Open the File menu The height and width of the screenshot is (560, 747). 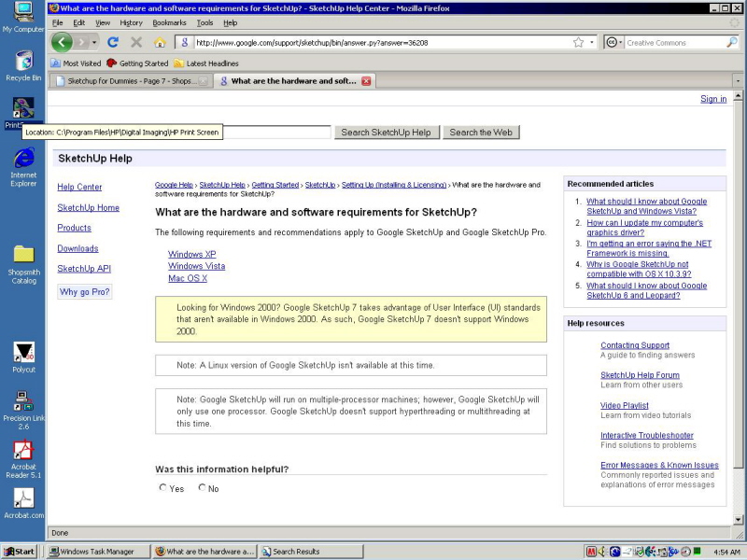[x=57, y=22]
